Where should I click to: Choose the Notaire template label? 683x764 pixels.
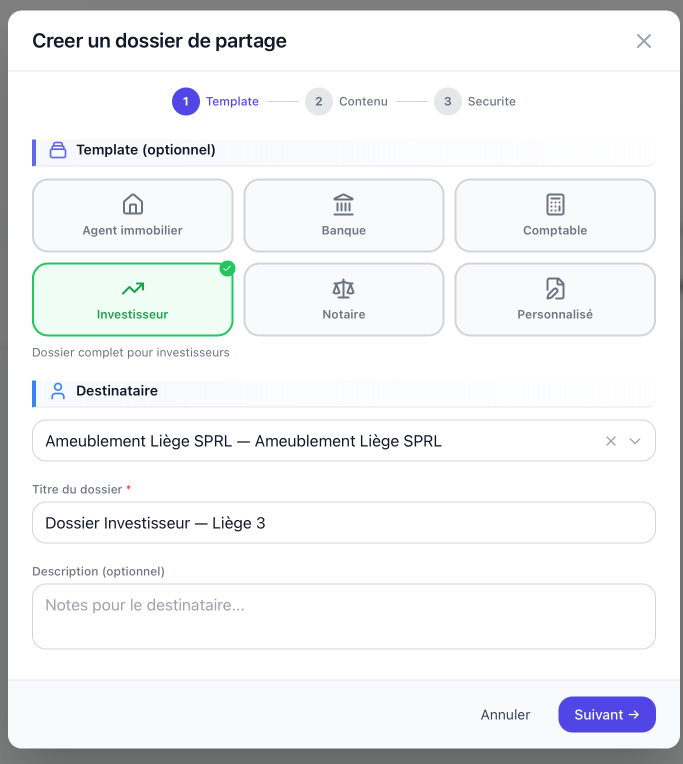pyautogui.click(x=344, y=314)
